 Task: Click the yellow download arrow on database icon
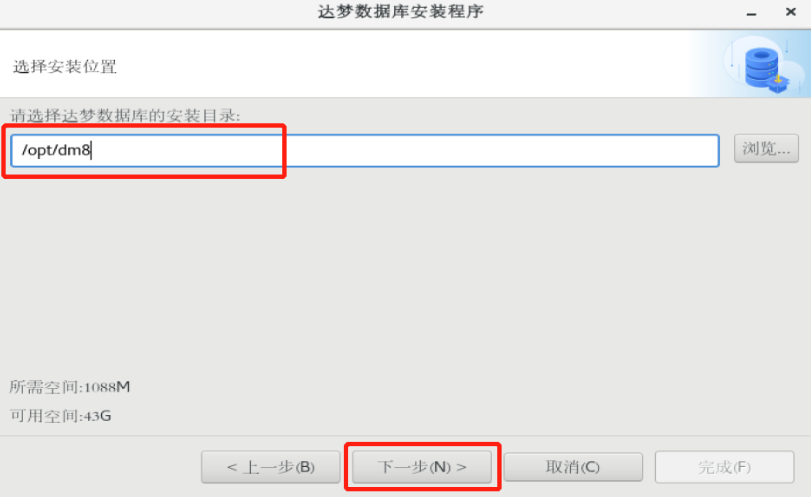pos(778,79)
